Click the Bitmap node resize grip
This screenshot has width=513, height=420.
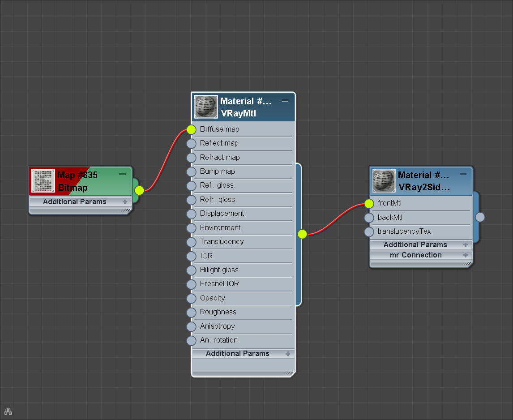coord(126,210)
